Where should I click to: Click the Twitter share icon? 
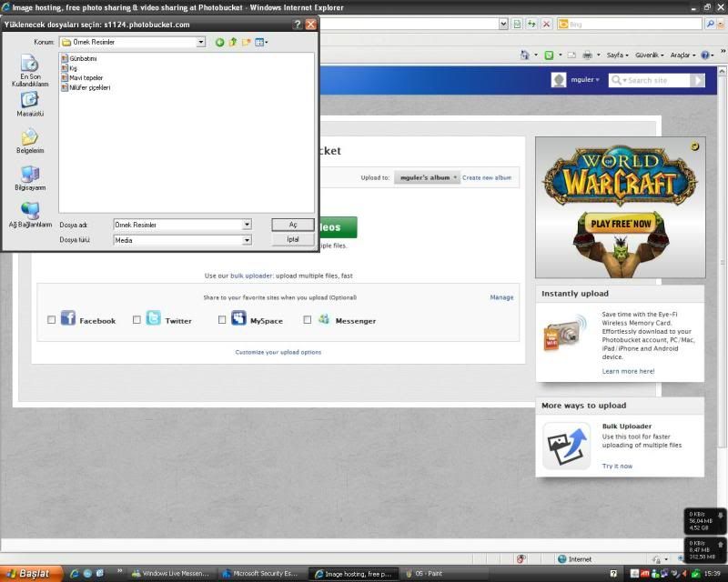point(153,318)
